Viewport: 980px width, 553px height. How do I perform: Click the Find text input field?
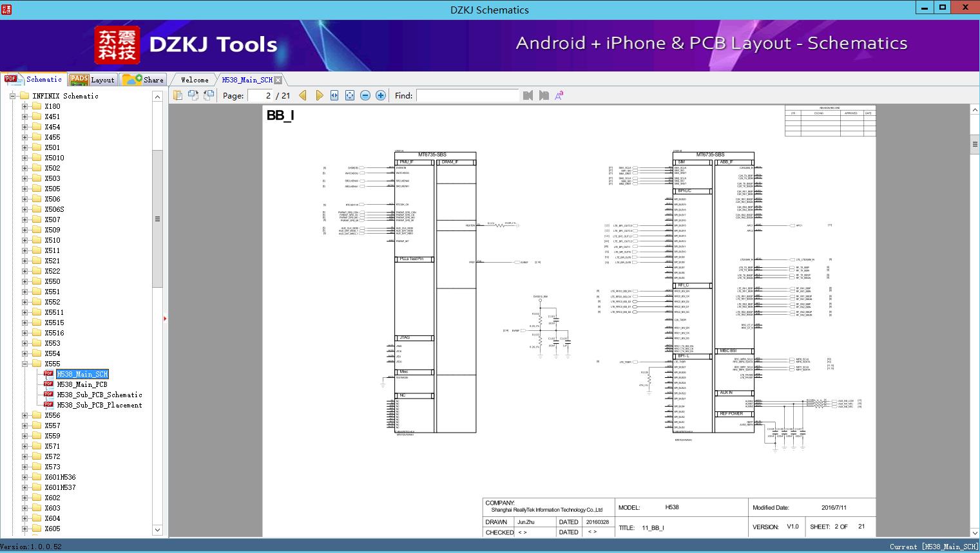467,95
